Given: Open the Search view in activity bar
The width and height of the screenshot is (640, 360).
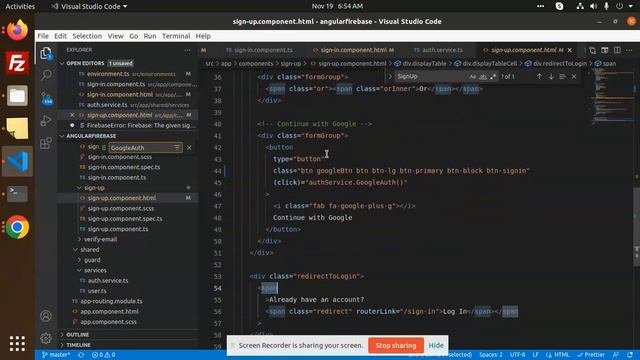Looking at the screenshot, I should click(46, 75).
